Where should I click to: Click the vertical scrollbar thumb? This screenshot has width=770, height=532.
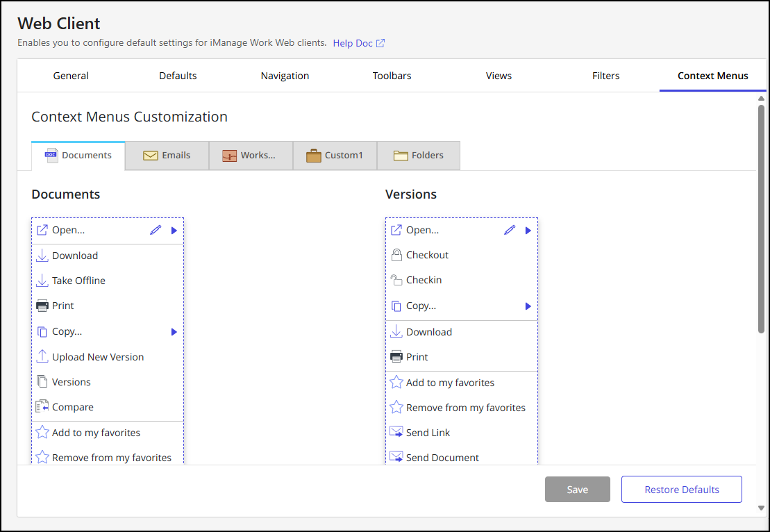[761, 219]
